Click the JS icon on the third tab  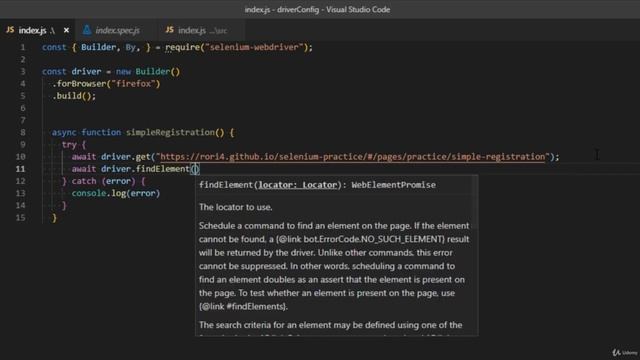169,30
